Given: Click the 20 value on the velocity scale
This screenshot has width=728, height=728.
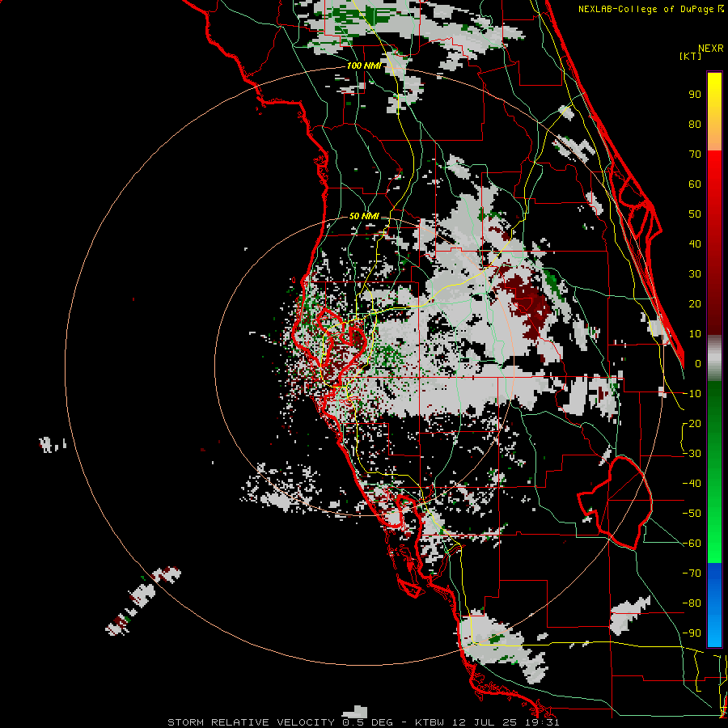Looking at the screenshot, I should pos(695,303).
